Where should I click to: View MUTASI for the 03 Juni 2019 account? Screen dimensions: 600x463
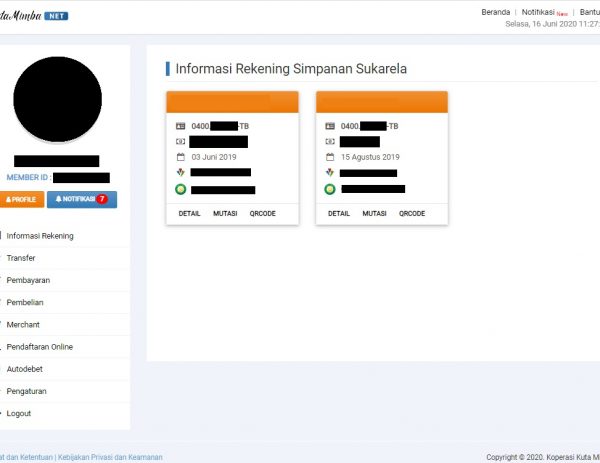(x=225, y=214)
